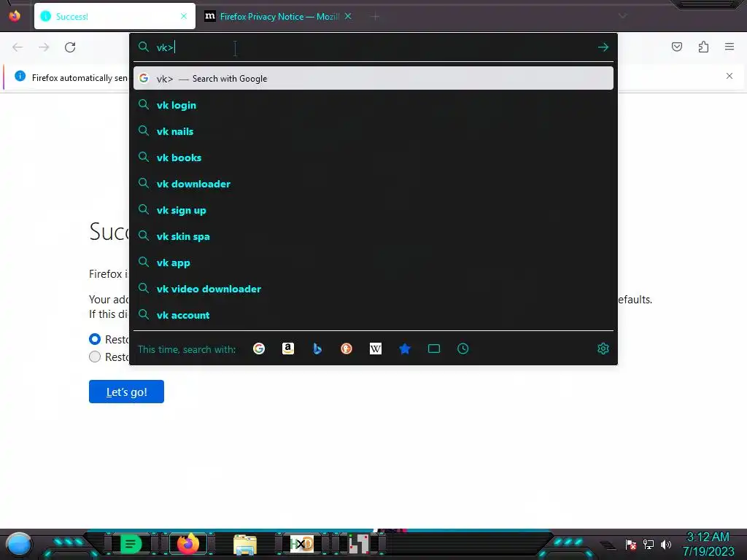Image resolution: width=747 pixels, height=560 pixels.
Task: Pick the 'vk app' suggestion
Action: (x=373, y=262)
